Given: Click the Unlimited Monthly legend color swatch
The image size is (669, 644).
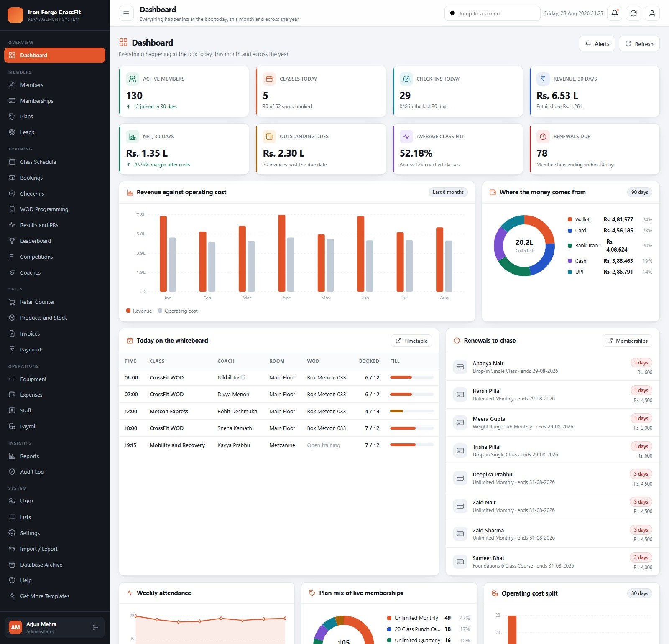Looking at the screenshot, I should (389, 618).
